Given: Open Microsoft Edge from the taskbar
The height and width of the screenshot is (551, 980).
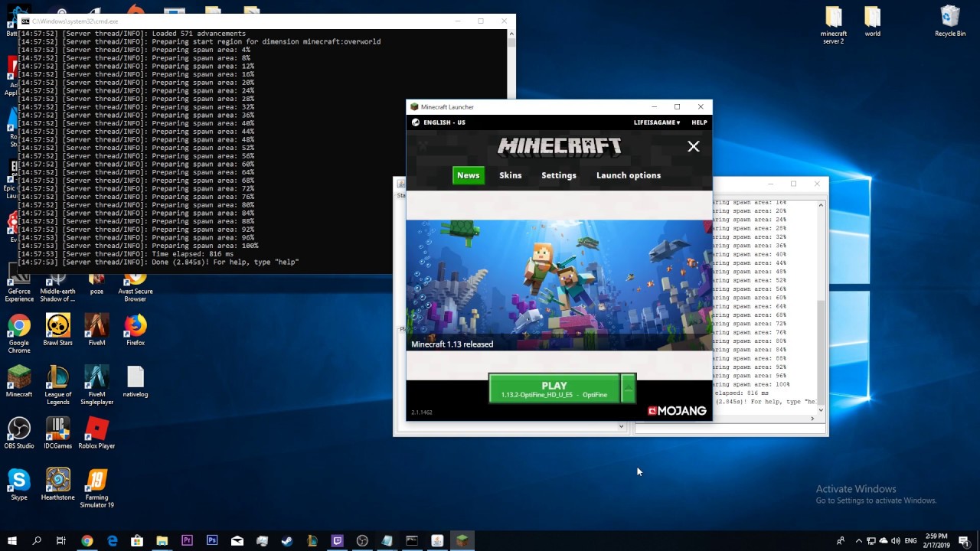Looking at the screenshot, I should [113, 540].
